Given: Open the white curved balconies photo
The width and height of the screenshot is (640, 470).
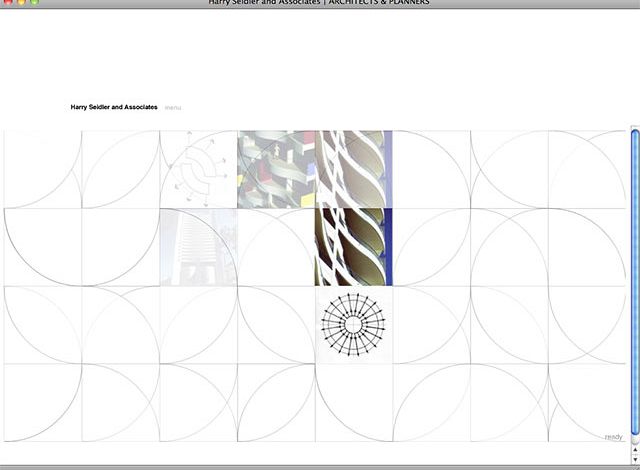Looking at the screenshot, I should tap(353, 169).
